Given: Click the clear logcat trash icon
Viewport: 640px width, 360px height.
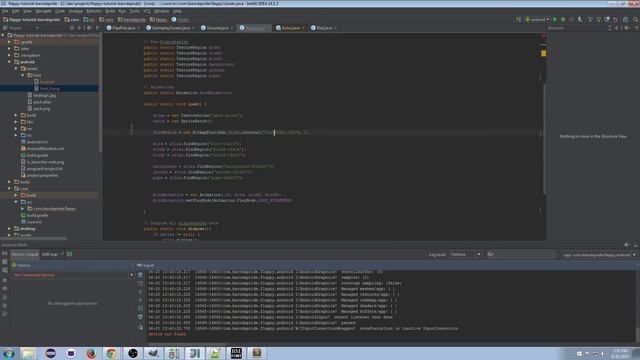Looking at the screenshot, I should pos(140,275).
